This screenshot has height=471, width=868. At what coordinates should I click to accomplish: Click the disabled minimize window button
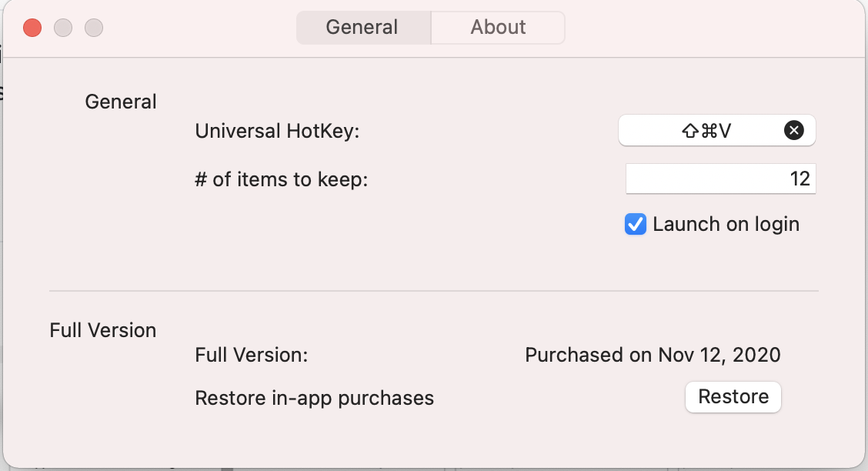click(63, 28)
